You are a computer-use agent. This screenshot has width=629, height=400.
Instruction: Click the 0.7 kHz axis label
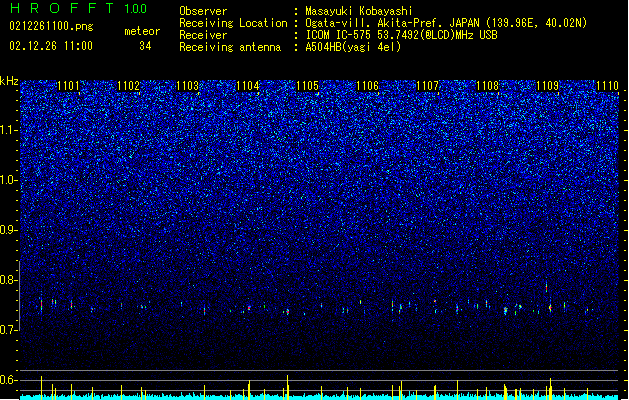coord(9,330)
